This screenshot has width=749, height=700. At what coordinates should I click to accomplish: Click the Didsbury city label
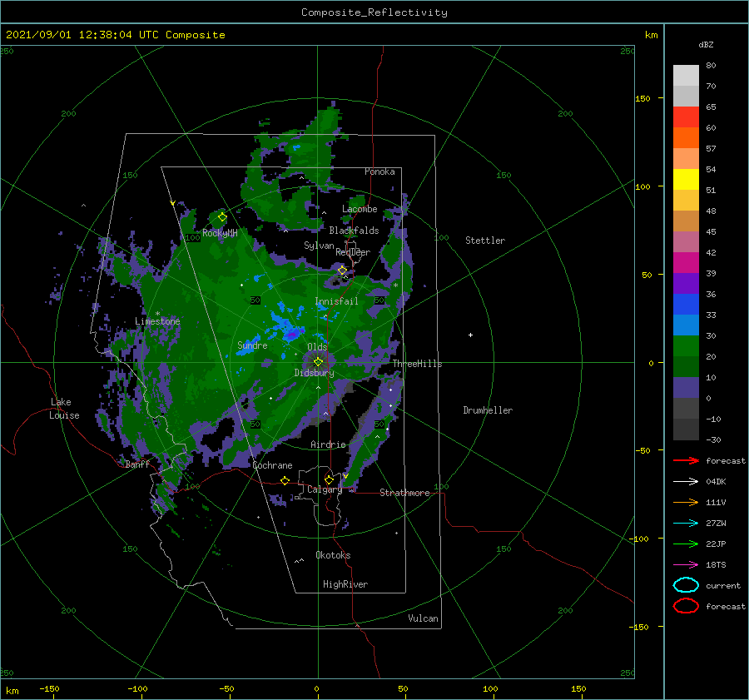click(315, 373)
